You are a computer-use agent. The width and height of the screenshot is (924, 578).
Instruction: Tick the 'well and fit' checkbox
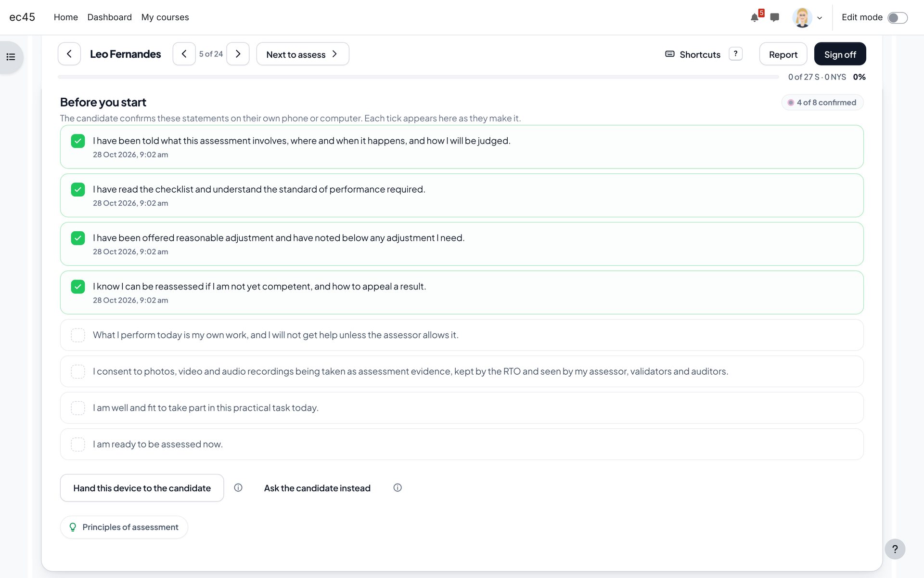pos(78,408)
